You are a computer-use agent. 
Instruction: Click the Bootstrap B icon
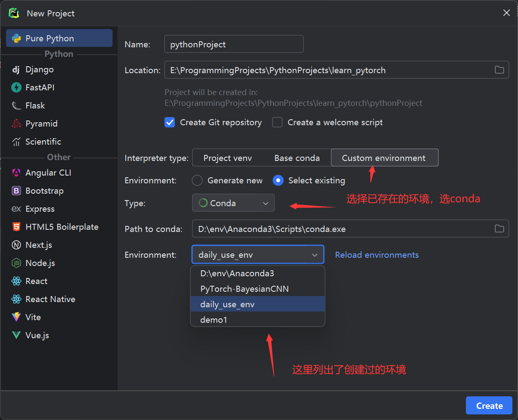(x=16, y=191)
